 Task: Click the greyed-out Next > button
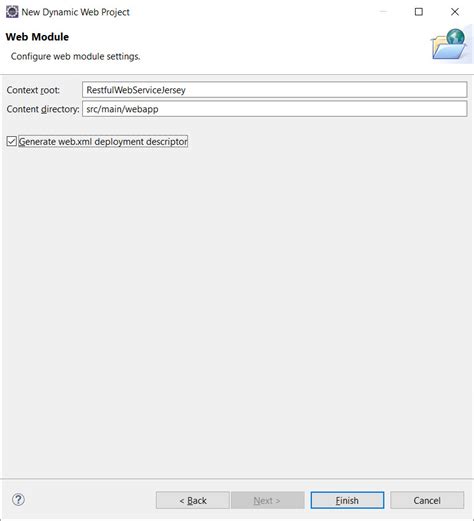coord(267,500)
